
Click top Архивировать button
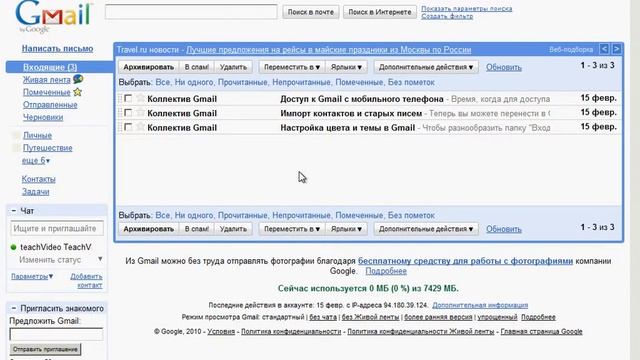[x=149, y=67]
